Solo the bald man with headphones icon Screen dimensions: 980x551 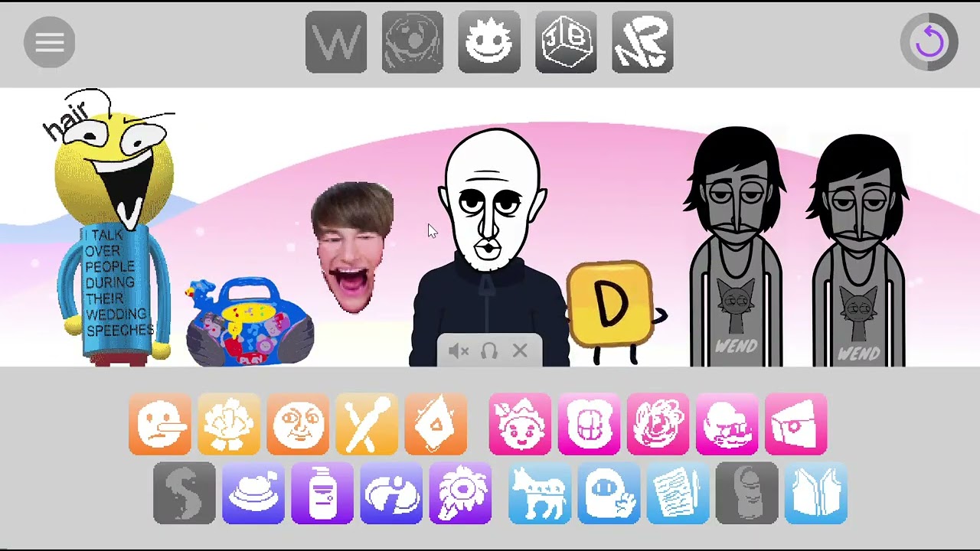coord(489,351)
